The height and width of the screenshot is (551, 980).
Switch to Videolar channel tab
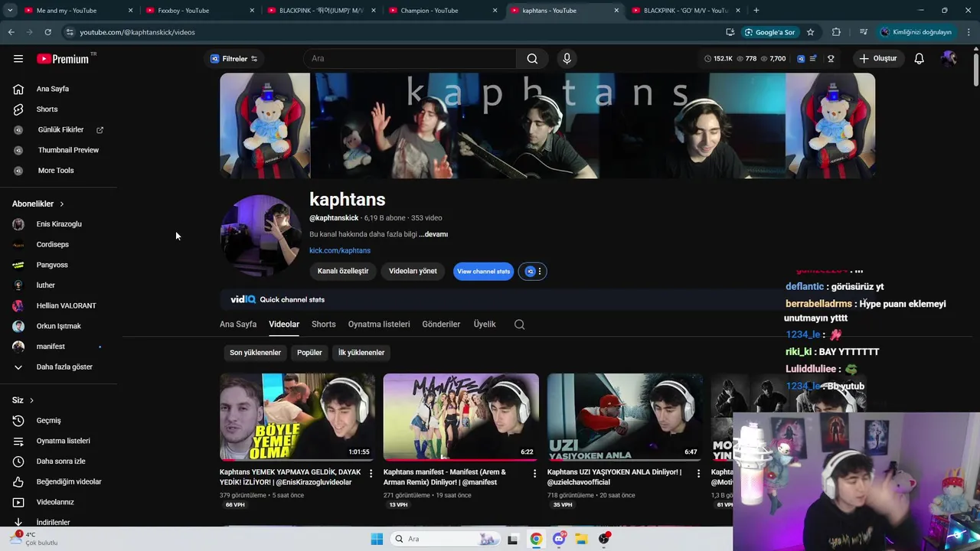(x=284, y=324)
